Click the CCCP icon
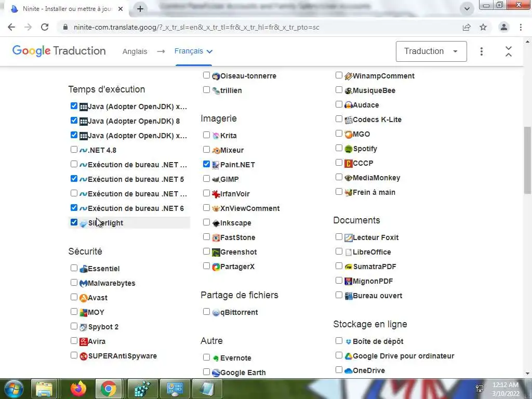 click(349, 164)
